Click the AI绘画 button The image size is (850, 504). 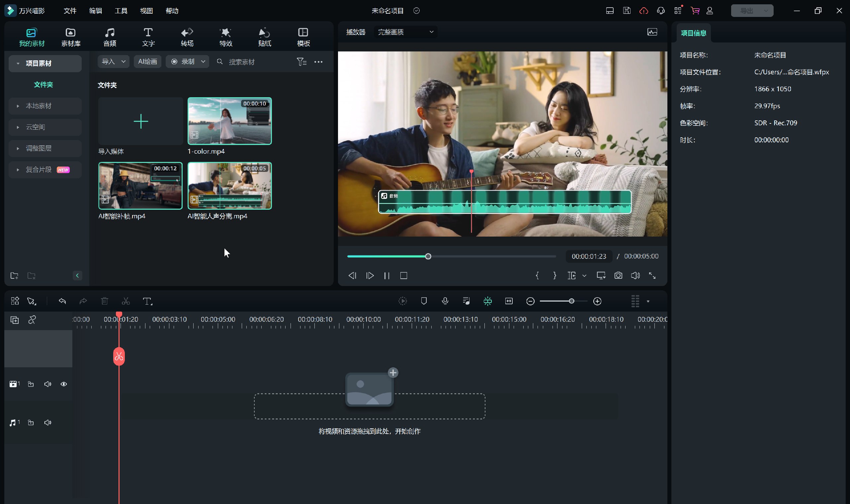tap(147, 61)
